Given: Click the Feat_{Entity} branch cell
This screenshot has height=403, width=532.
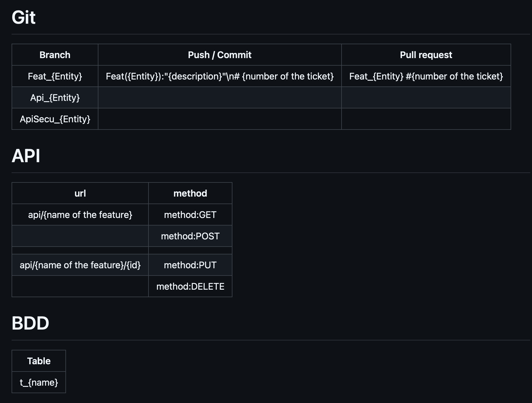Looking at the screenshot, I should click(55, 76).
